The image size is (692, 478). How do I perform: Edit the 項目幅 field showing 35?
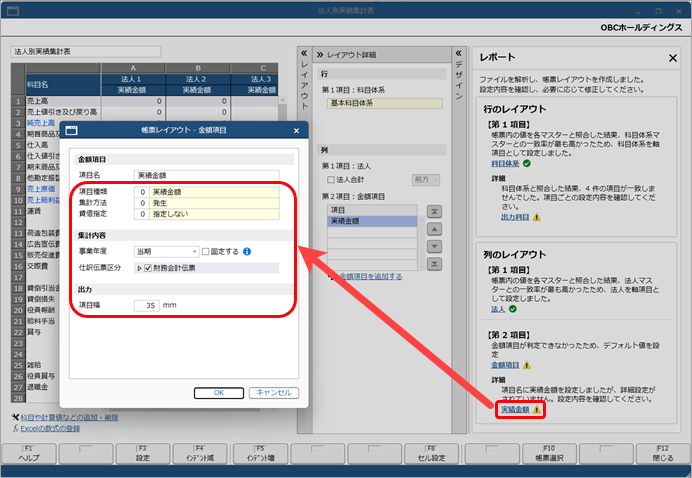[147, 305]
